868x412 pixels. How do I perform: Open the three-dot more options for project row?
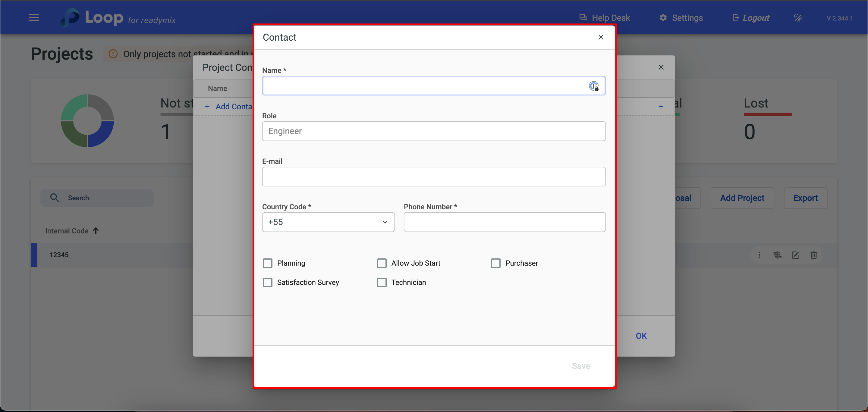(x=759, y=255)
